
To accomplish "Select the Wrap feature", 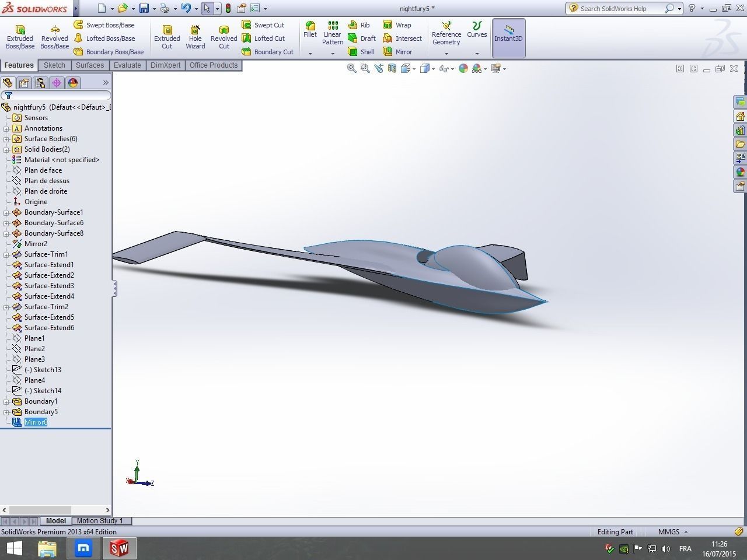I will (x=397, y=25).
